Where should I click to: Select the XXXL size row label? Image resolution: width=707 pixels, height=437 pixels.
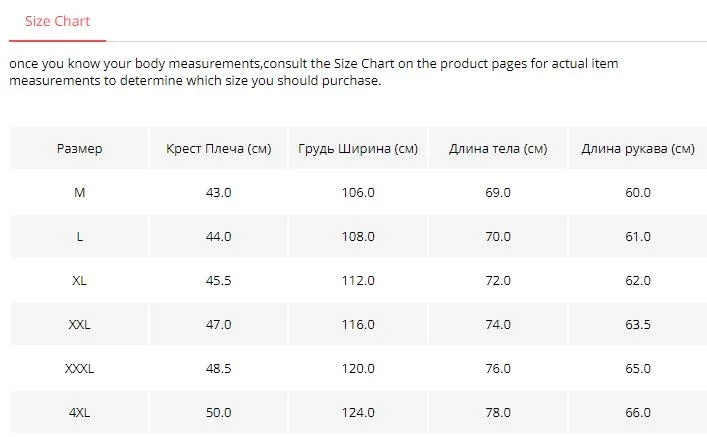point(79,368)
